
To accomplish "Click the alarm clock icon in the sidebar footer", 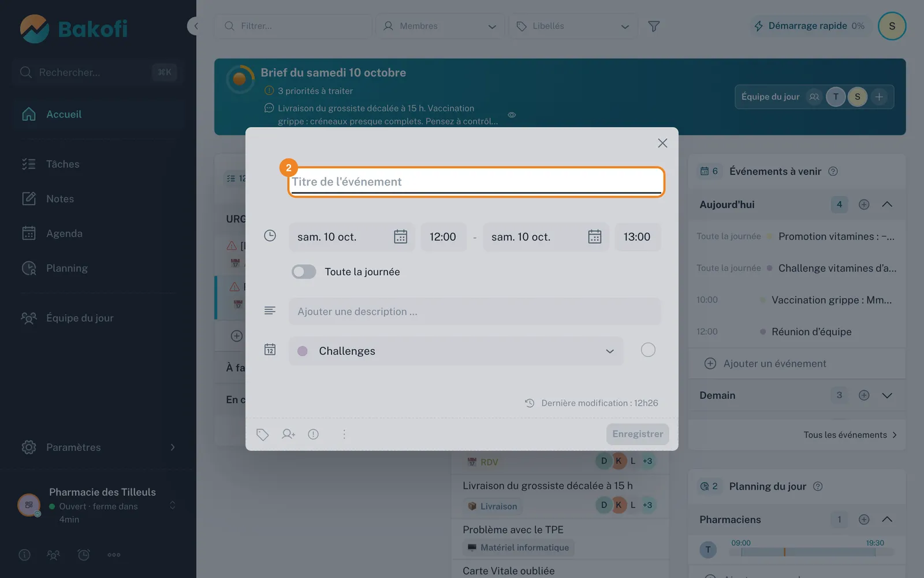I will click(84, 555).
